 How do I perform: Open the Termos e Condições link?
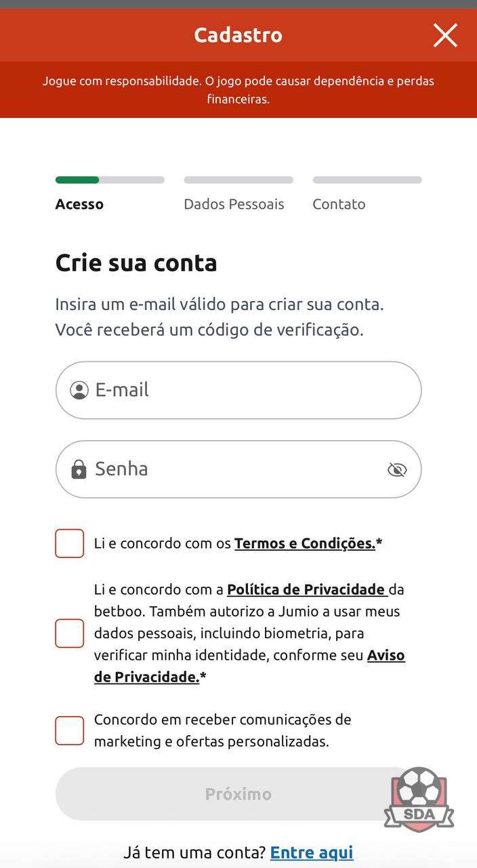(x=305, y=543)
